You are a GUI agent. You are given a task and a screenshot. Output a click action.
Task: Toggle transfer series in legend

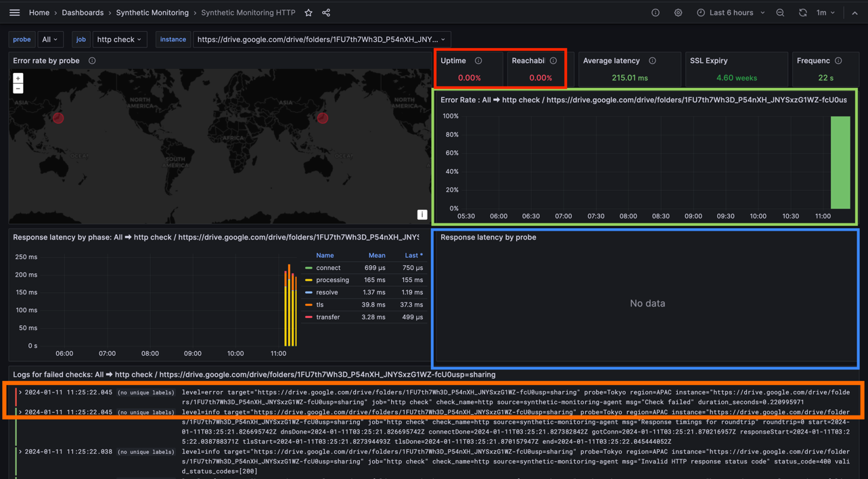pos(328,317)
